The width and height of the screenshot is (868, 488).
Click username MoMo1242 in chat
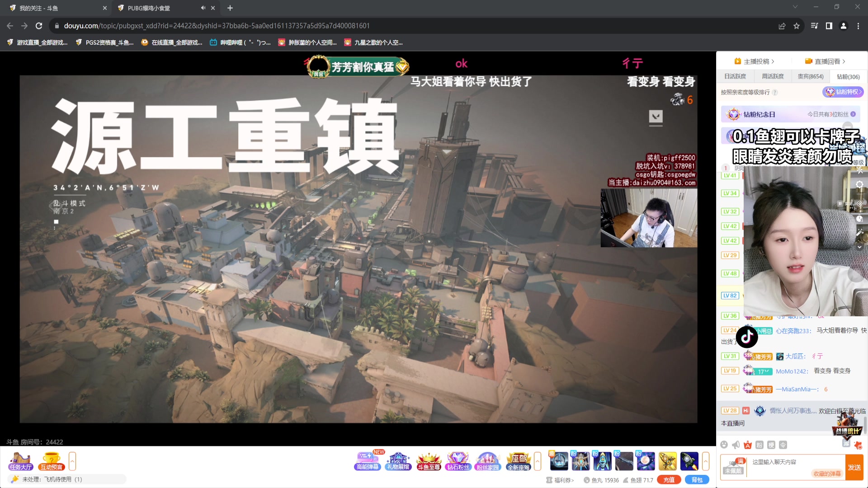[792, 371]
